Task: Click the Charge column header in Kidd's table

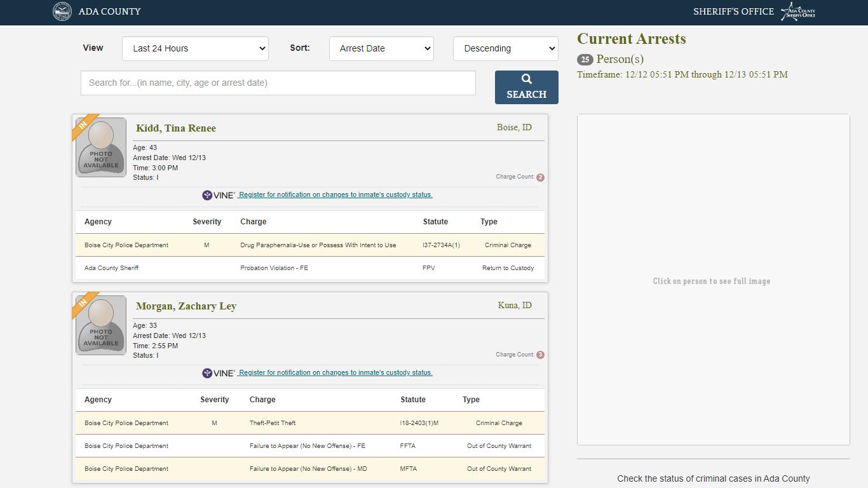Action: coord(254,222)
